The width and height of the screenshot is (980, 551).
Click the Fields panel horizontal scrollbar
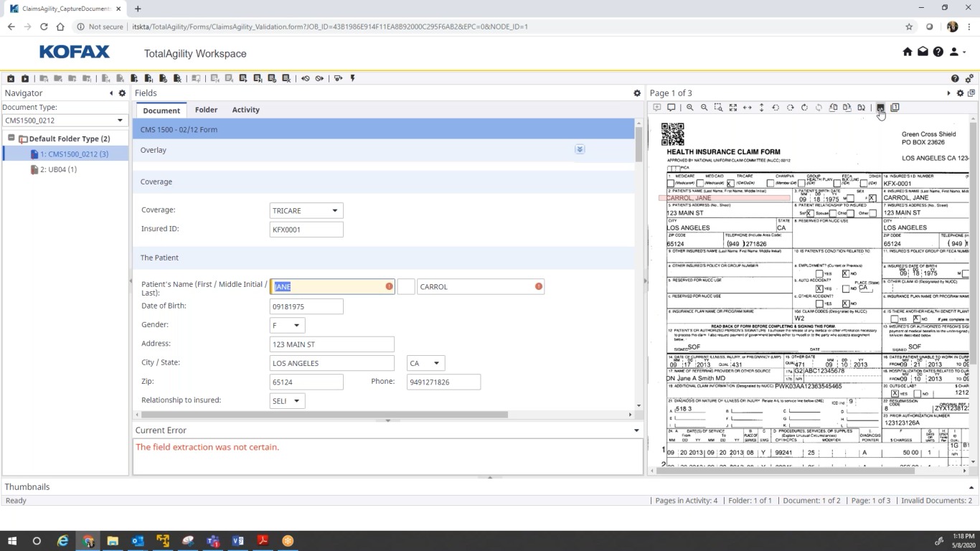(324, 415)
